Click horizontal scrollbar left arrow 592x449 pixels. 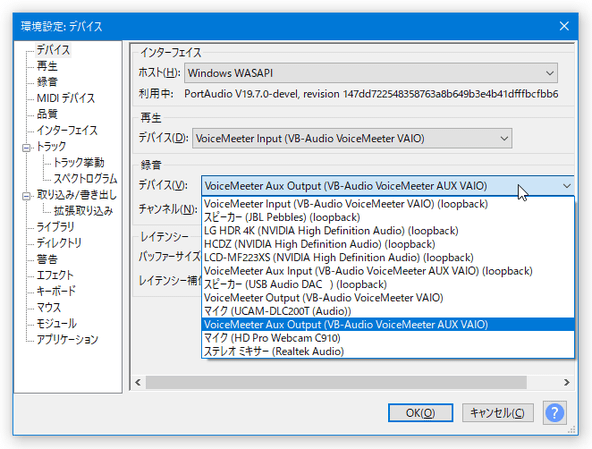(138, 382)
